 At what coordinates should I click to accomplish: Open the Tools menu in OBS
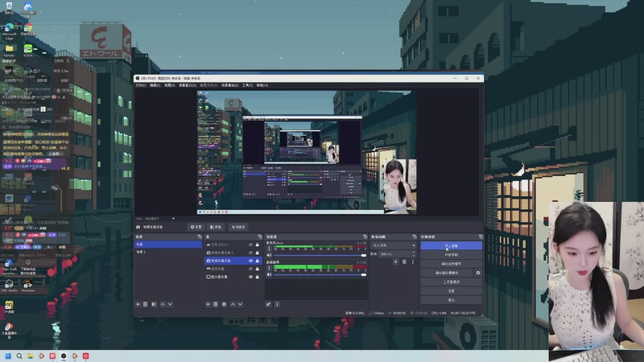pyautogui.click(x=247, y=85)
